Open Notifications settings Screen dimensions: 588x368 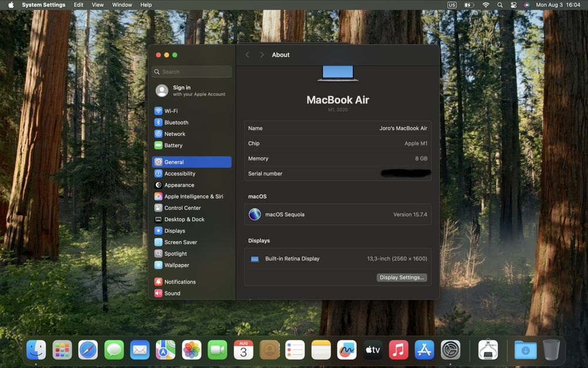(x=192, y=282)
